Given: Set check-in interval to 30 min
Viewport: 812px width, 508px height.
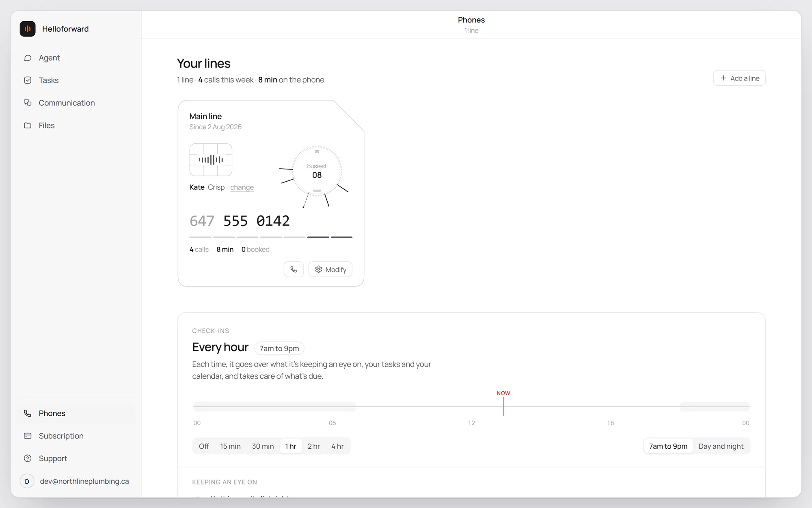Looking at the screenshot, I should 263,446.
